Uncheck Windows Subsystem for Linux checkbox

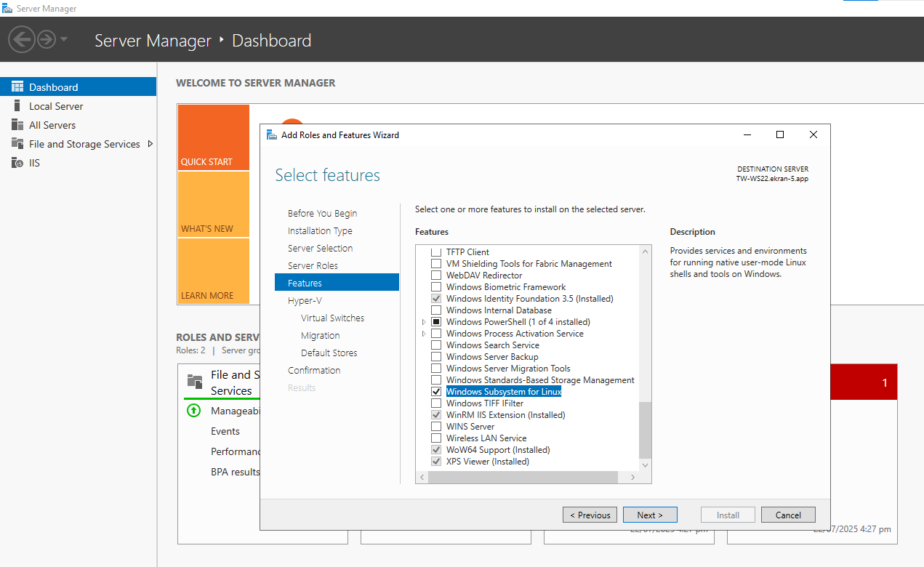pyautogui.click(x=436, y=392)
